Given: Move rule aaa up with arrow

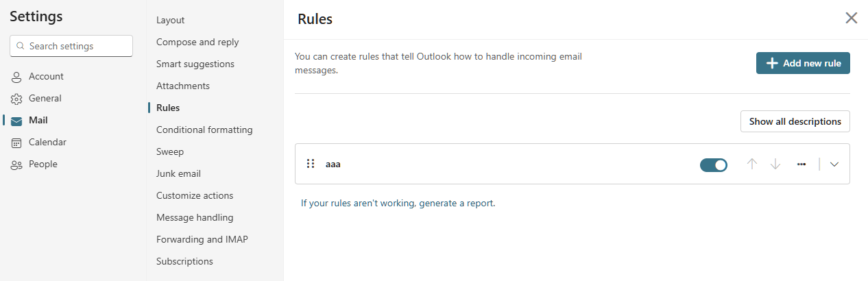Looking at the screenshot, I should [x=752, y=164].
